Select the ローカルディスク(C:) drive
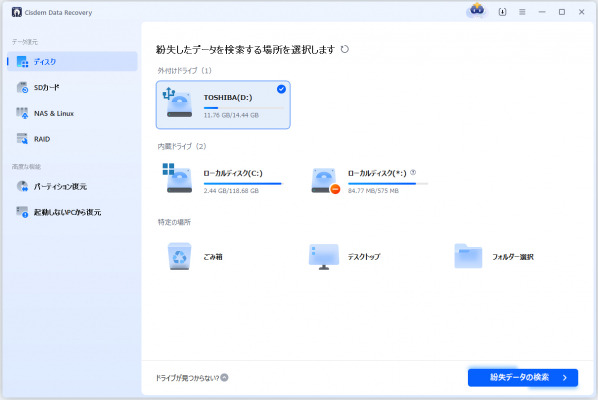The image size is (598, 400). click(223, 180)
